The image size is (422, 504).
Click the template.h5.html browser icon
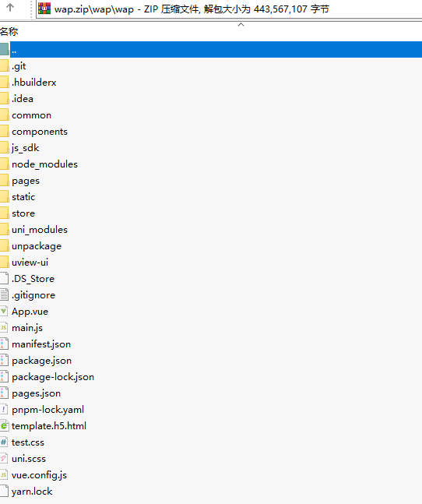tap(4, 426)
